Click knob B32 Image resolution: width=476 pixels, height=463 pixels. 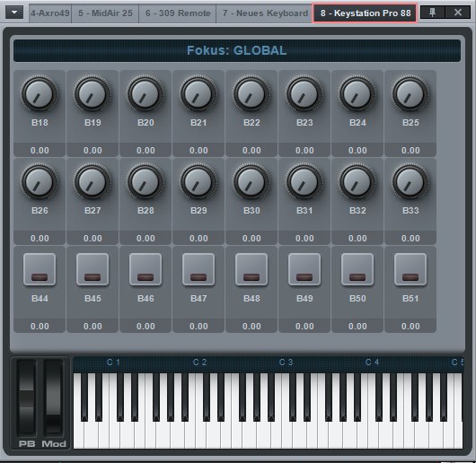pyautogui.click(x=357, y=181)
